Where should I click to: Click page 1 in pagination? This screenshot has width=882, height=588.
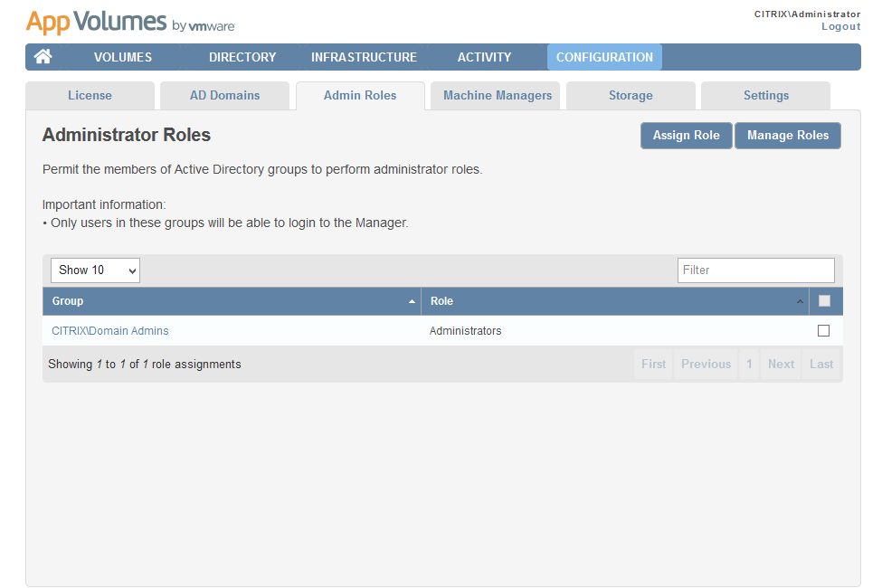click(x=749, y=364)
